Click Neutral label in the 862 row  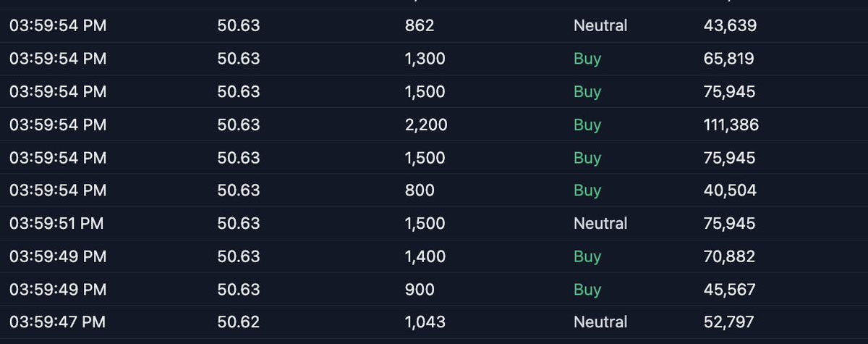(600, 26)
